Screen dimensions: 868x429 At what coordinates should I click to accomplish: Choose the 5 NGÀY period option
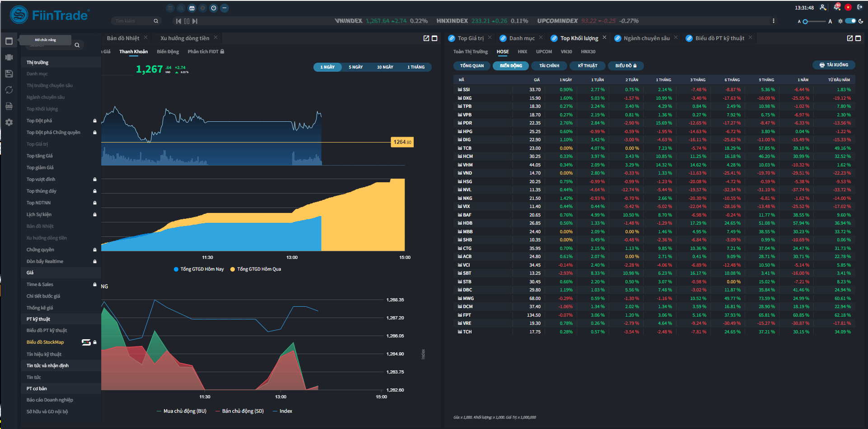coord(356,67)
